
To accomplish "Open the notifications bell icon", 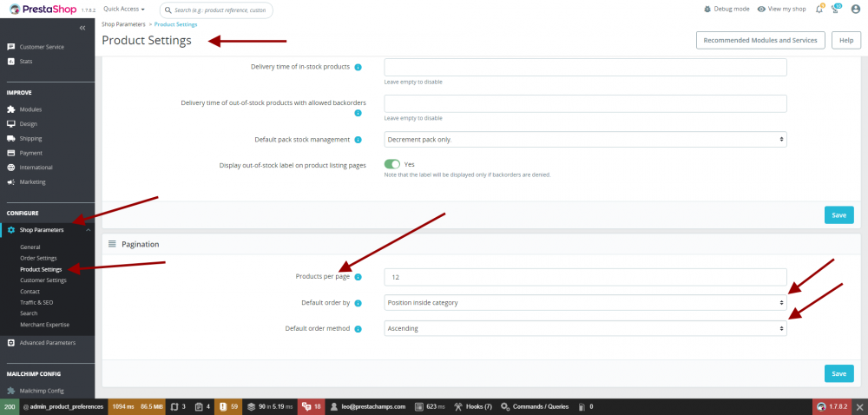I will pyautogui.click(x=819, y=10).
